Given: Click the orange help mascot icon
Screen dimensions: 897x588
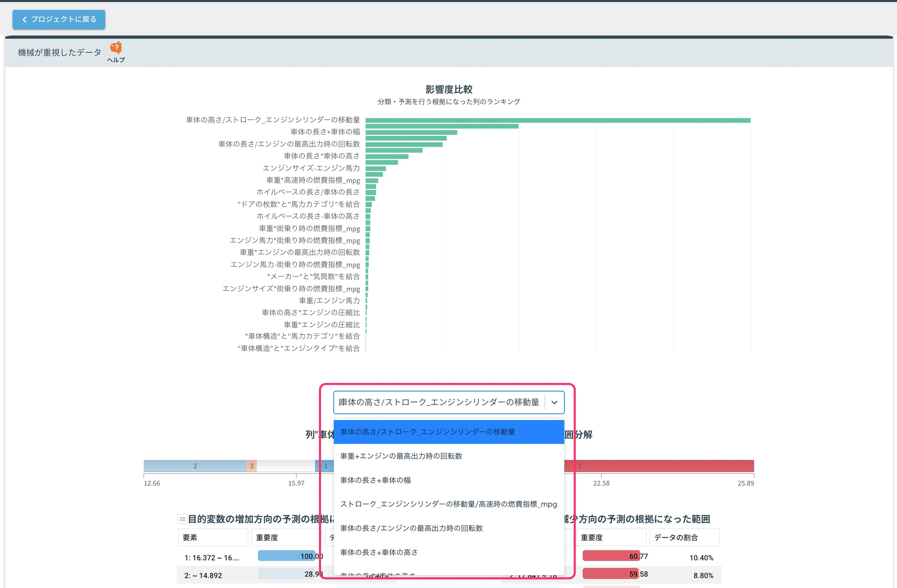Looking at the screenshot, I should tap(116, 48).
